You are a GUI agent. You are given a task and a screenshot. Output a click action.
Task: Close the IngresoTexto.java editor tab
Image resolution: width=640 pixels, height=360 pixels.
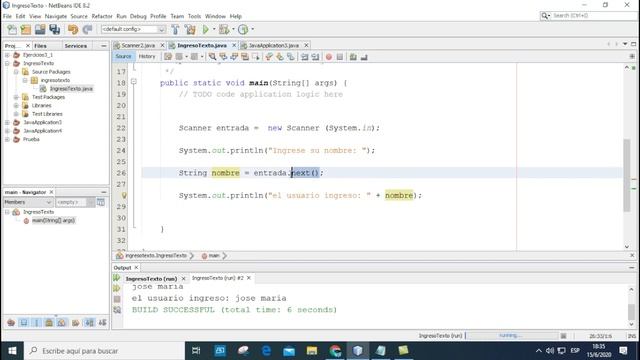point(234,45)
